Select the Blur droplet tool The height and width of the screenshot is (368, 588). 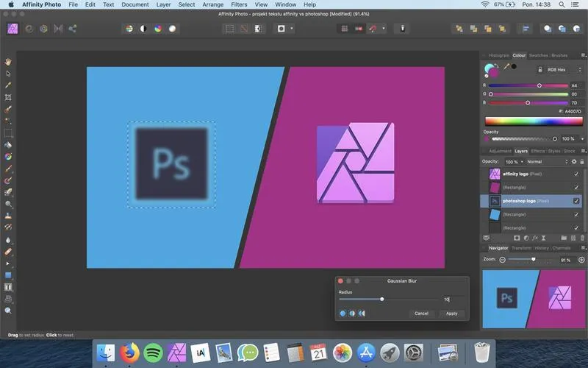[x=8, y=240]
